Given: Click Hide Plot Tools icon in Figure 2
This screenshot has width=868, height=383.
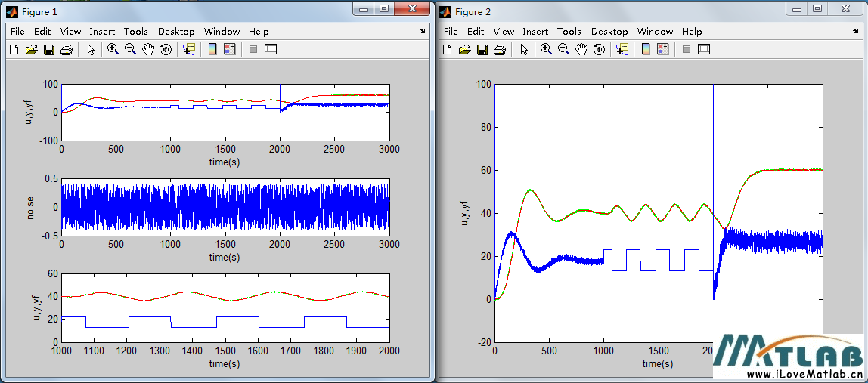Looking at the screenshot, I should [687, 50].
